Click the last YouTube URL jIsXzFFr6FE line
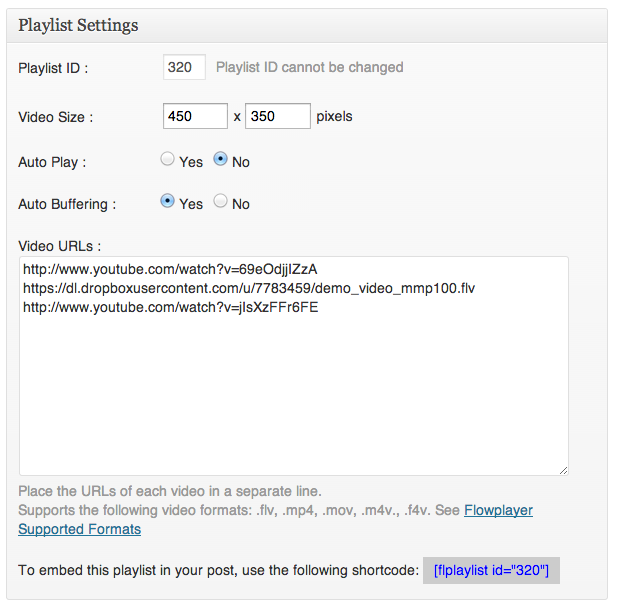This screenshot has height=608, width=617. 170,307
